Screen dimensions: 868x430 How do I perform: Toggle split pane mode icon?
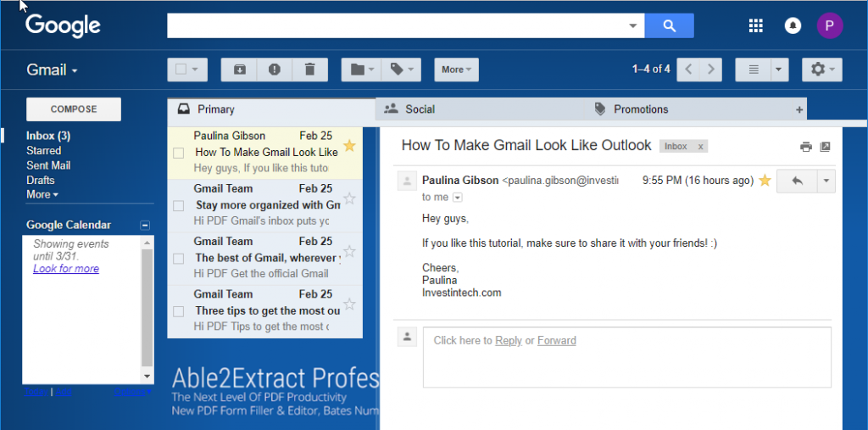[x=753, y=70]
